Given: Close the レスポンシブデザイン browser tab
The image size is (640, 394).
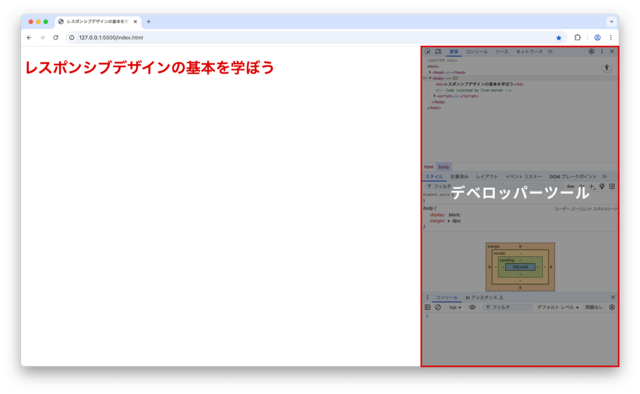Looking at the screenshot, I should pos(135,22).
